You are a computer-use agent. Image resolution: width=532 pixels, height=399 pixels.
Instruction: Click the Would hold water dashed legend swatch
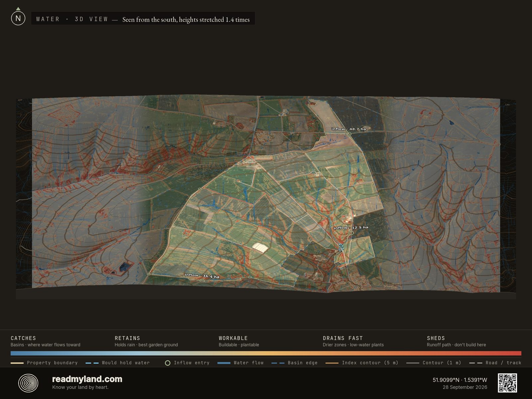coord(92,363)
